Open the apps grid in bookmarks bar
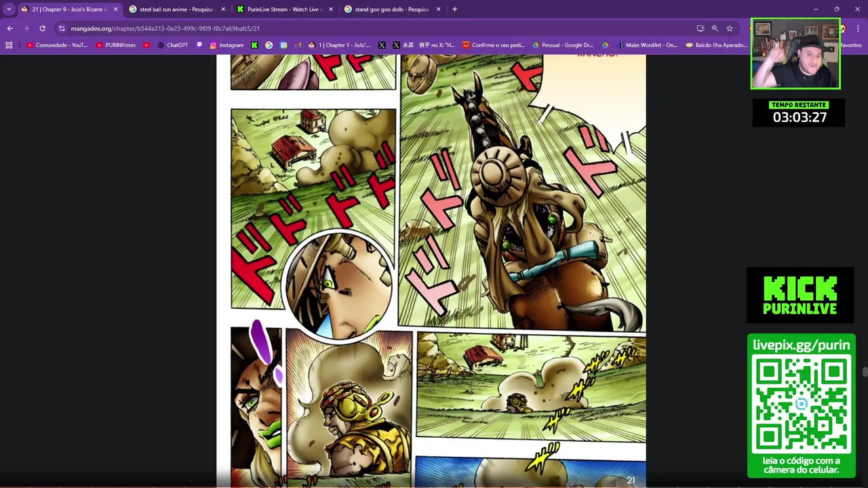This screenshot has height=488, width=868. pos(9,45)
